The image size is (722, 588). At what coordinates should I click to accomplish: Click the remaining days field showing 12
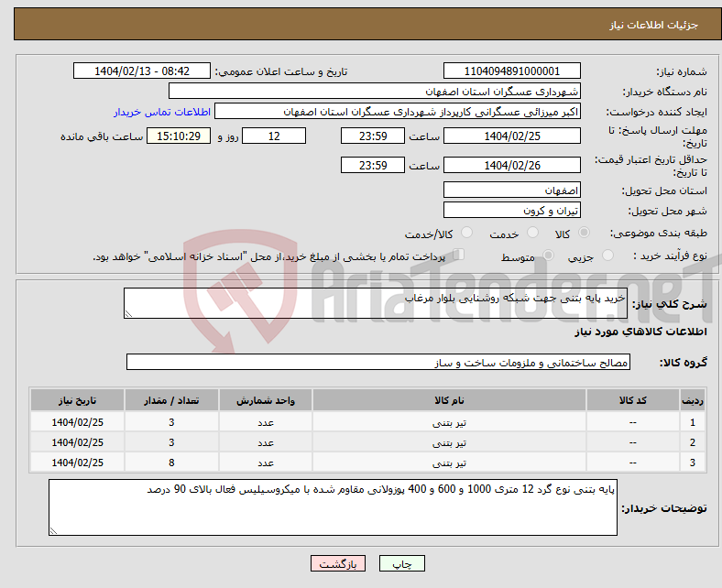(x=274, y=136)
